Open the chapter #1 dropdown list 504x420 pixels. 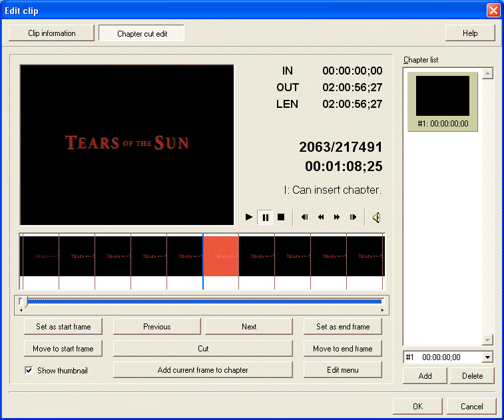click(x=487, y=357)
